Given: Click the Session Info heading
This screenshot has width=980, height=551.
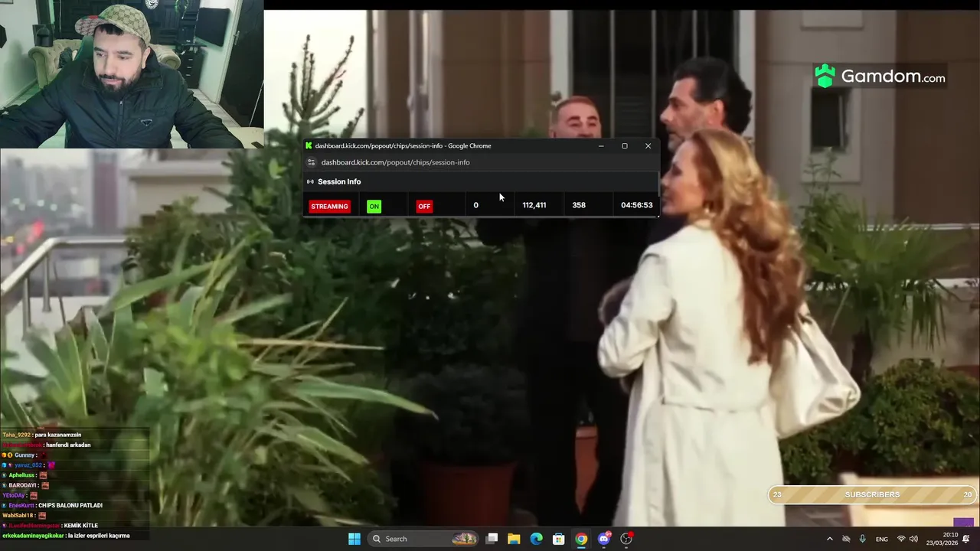Looking at the screenshot, I should tap(339, 181).
